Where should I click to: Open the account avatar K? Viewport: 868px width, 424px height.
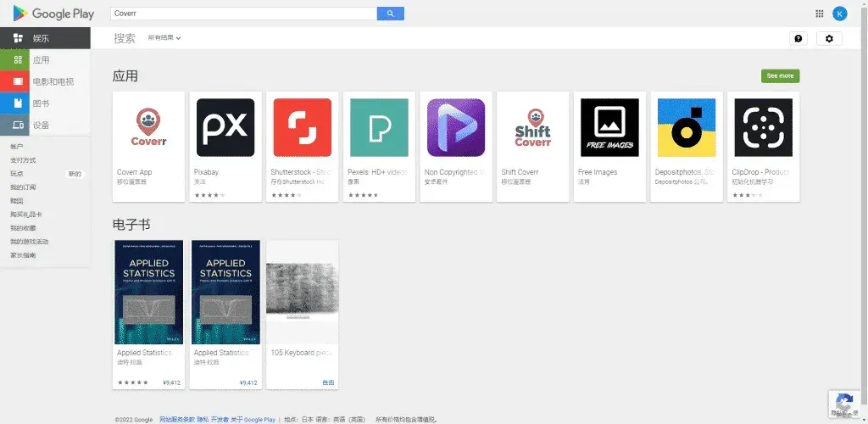[840, 14]
